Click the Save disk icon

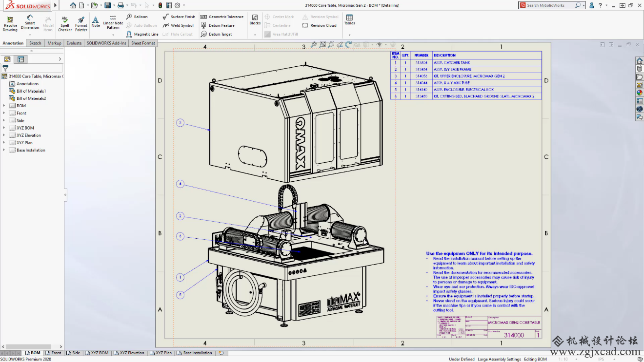coord(107,5)
